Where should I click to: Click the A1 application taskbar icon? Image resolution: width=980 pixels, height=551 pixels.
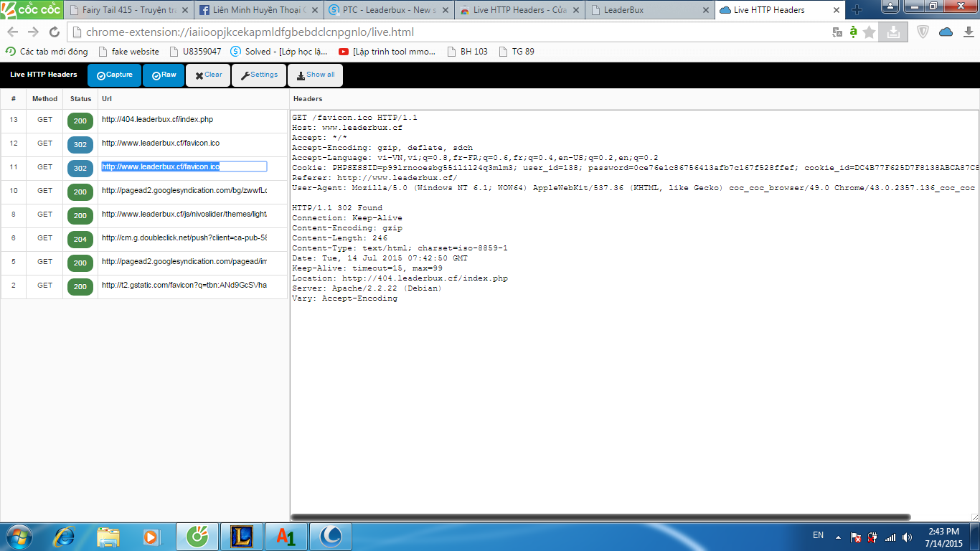pos(286,537)
